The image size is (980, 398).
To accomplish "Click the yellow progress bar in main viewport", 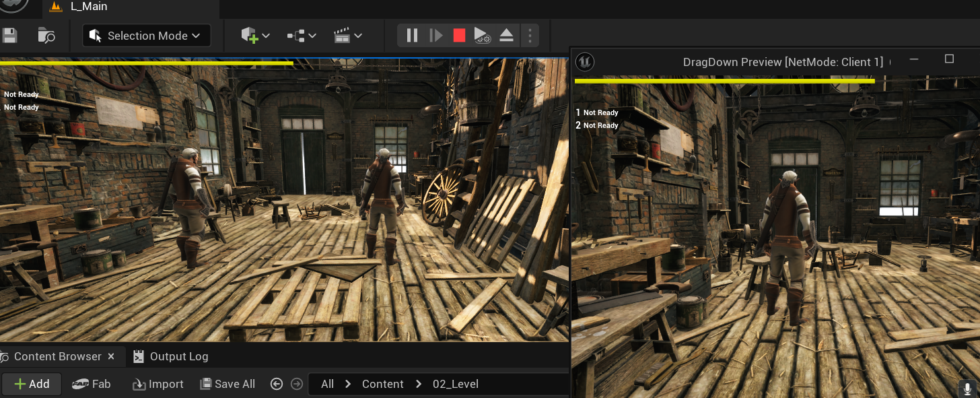I will click(147, 63).
